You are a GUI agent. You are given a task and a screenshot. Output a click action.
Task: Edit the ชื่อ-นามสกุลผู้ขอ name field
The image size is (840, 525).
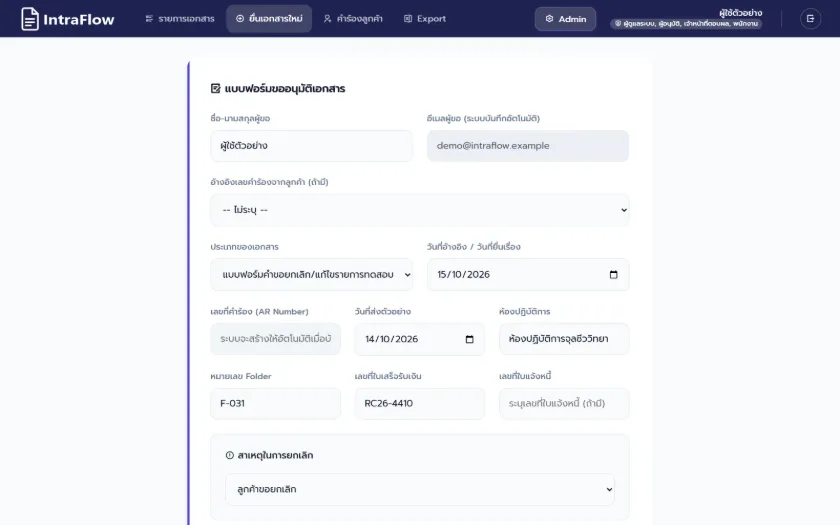[x=311, y=146]
